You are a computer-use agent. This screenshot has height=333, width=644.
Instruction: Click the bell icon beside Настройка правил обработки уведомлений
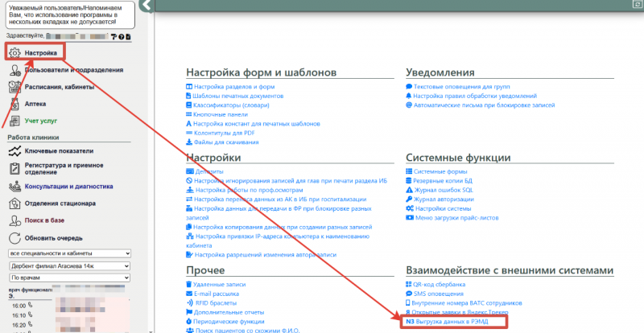(x=409, y=96)
